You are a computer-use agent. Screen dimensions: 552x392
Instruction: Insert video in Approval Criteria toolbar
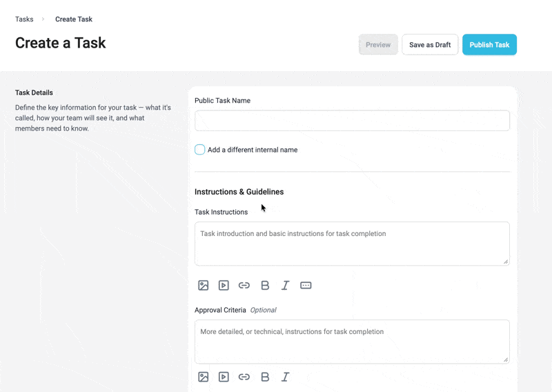(224, 377)
